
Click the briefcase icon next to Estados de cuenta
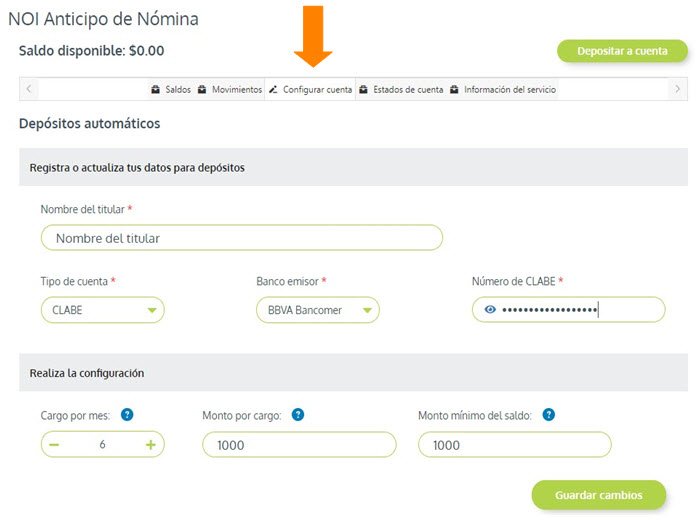tap(363, 89)
